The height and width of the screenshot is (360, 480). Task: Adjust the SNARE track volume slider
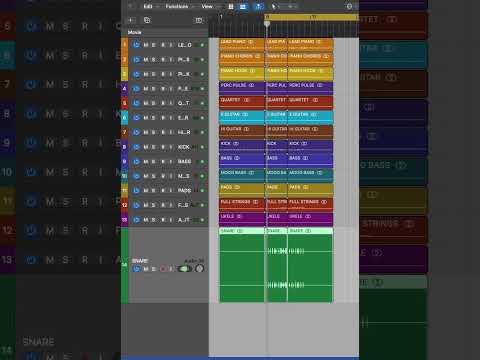click(x=185, y=269)
